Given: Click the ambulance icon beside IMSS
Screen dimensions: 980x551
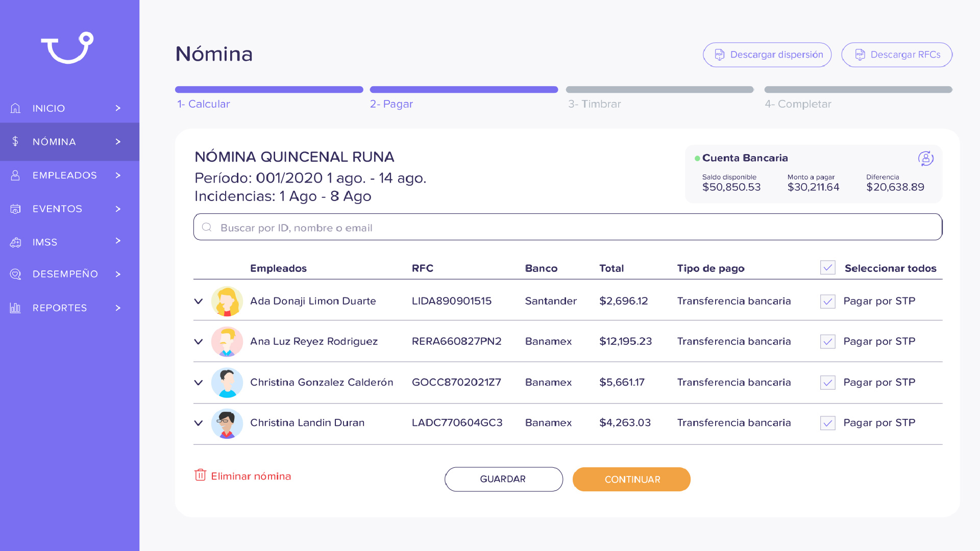Looking at the screenshot, I should click(15, 242).
